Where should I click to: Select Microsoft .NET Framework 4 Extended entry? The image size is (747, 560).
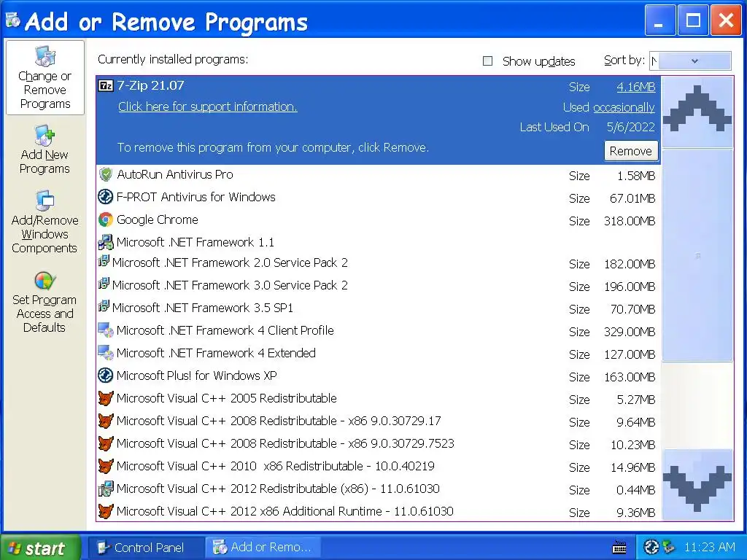379,354
